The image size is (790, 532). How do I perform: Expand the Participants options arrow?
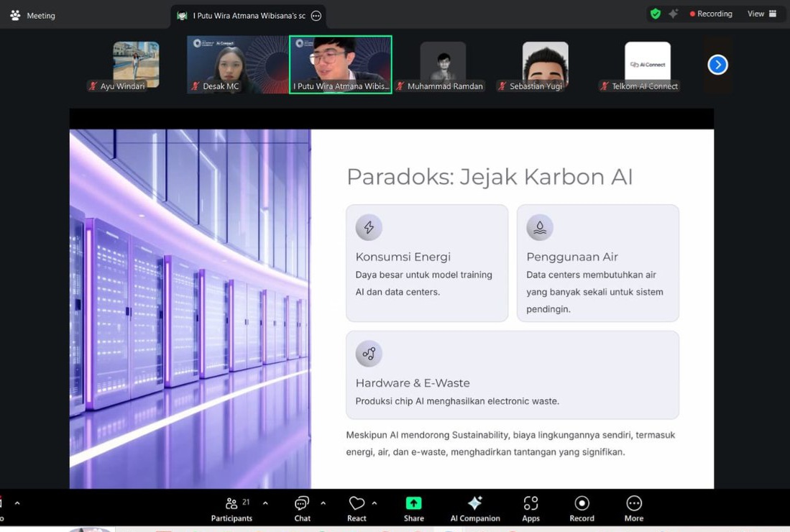[x=265, y=503]
